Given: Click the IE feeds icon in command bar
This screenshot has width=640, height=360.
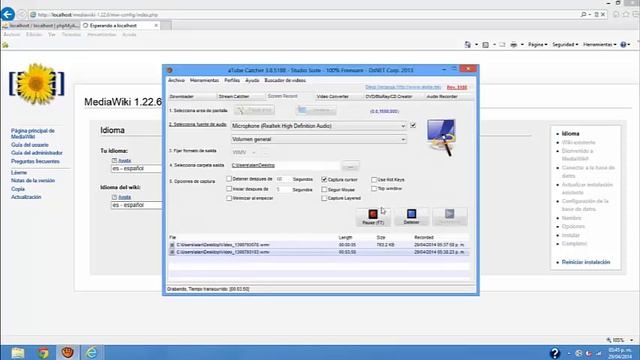Looking at the screenshot, I should [486, 44].
